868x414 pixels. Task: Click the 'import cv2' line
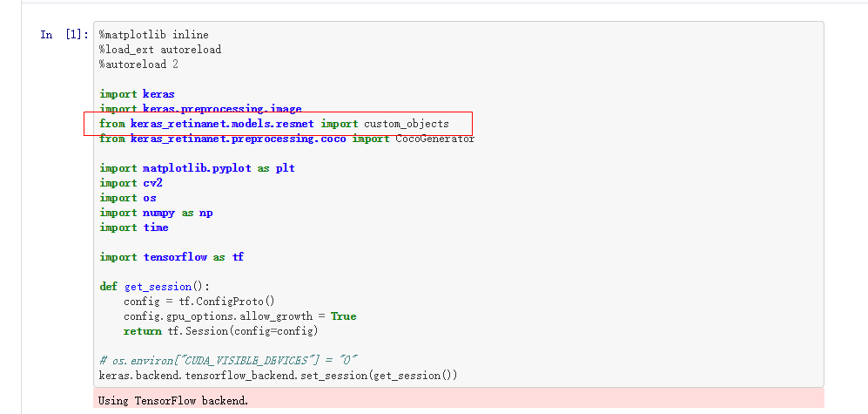point(131,183)
